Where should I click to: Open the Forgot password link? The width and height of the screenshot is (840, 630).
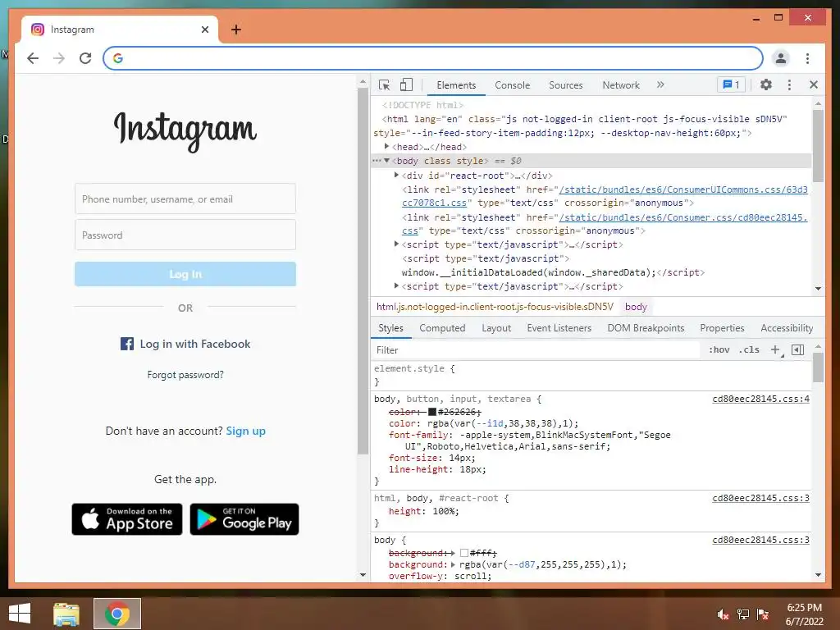(x=185, y=374)
